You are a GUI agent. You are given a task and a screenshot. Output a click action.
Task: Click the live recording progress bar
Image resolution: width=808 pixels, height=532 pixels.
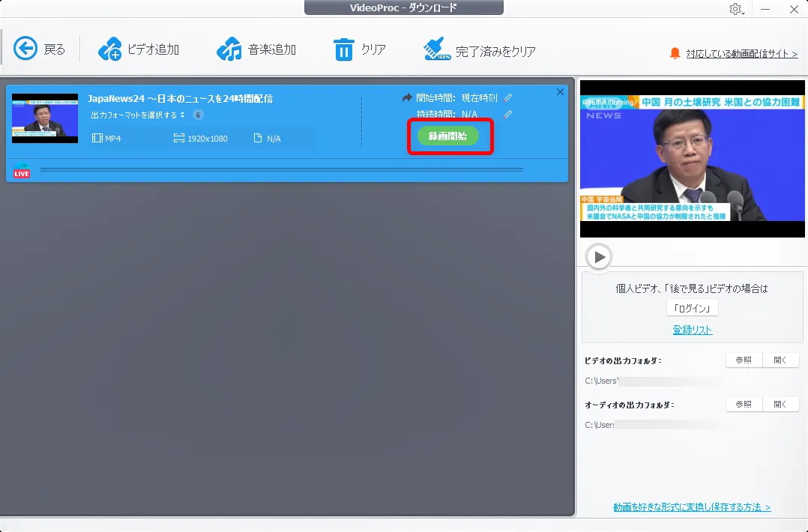tap(282, 169)
